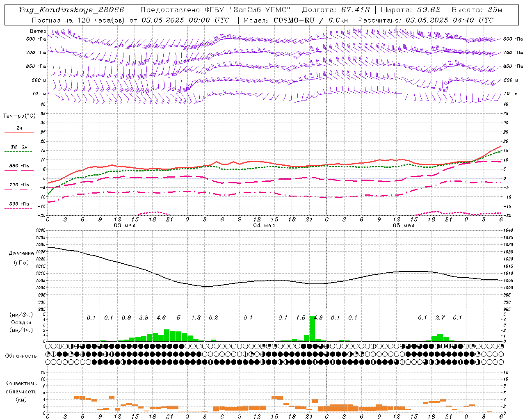This screenshot has width=525, height=420.
Task: Click the Прогноз на 120 часа(ов) text
Action: (x=79, y=20)
